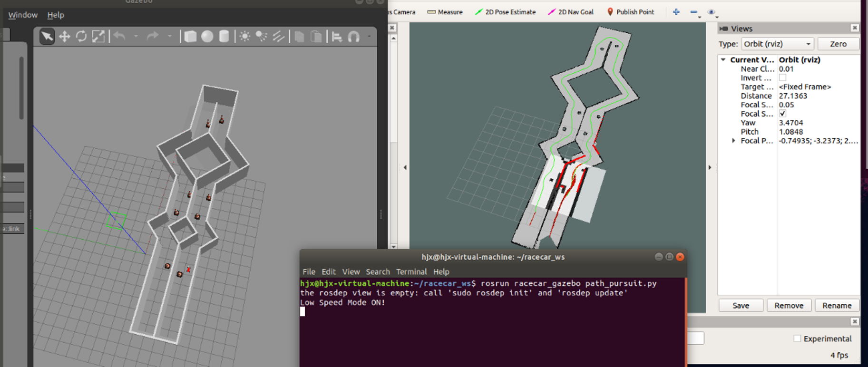Click the Save button in Views panel
Screen dimensions: 868x367
pyautogui.click(x=741, y=305)
